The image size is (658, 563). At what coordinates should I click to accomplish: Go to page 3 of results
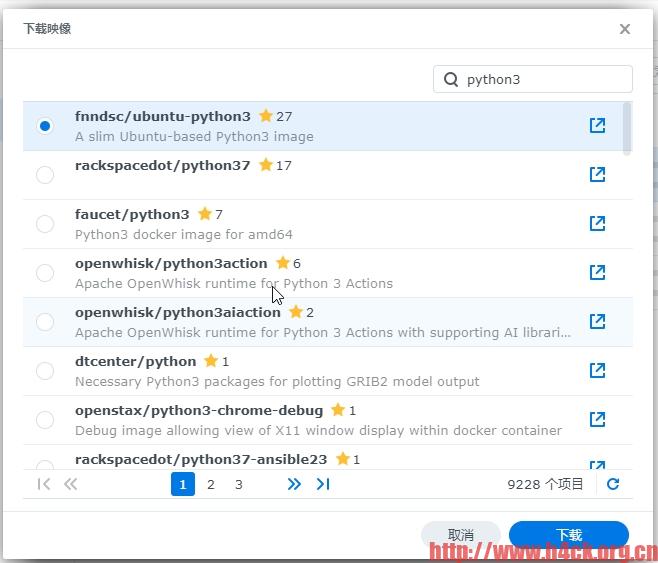[x=239, y=484]
